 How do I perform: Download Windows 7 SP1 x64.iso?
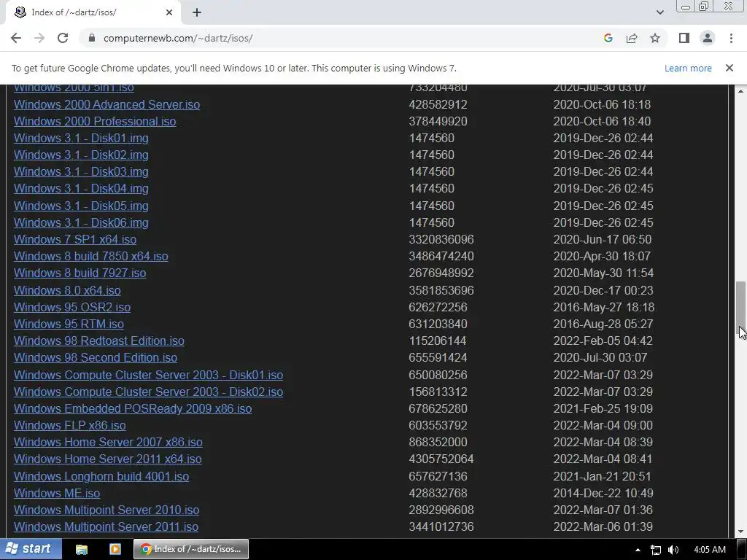pyautogui.click(x=75, y=239)
